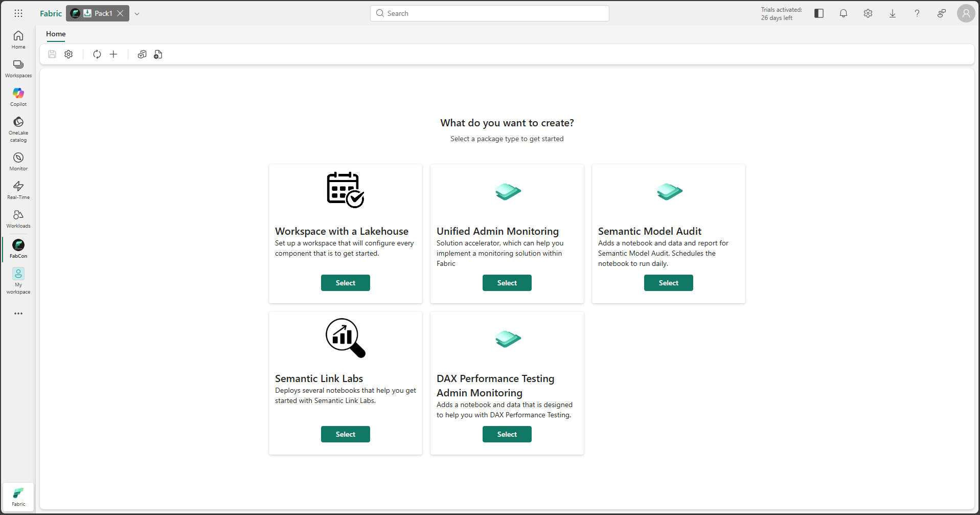Open package settings from the gear toolbar icon
This screenshot has width=980, height=515.
[x=69, y=54]
